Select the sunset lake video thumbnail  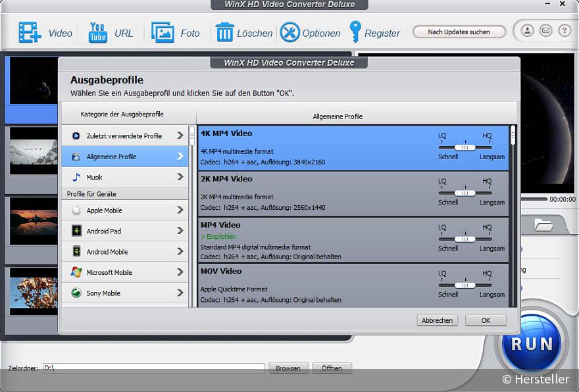click(x=34, y=221)
